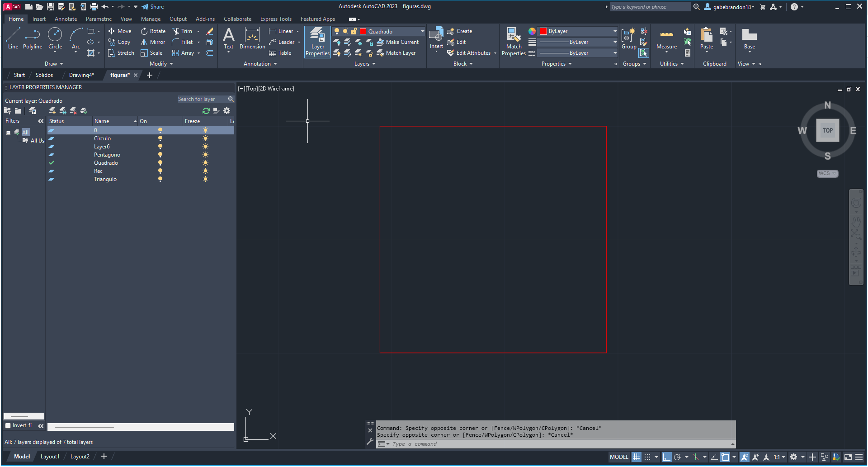The height and width of the screenshot is (467, 868).
Task: Select the Polyline tool
Action: [x=33, y=38]
